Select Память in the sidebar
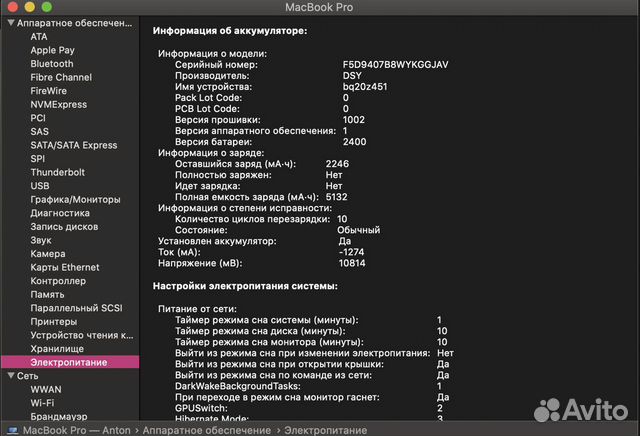This screenshot has height=436, width=640. coord(47,294)
